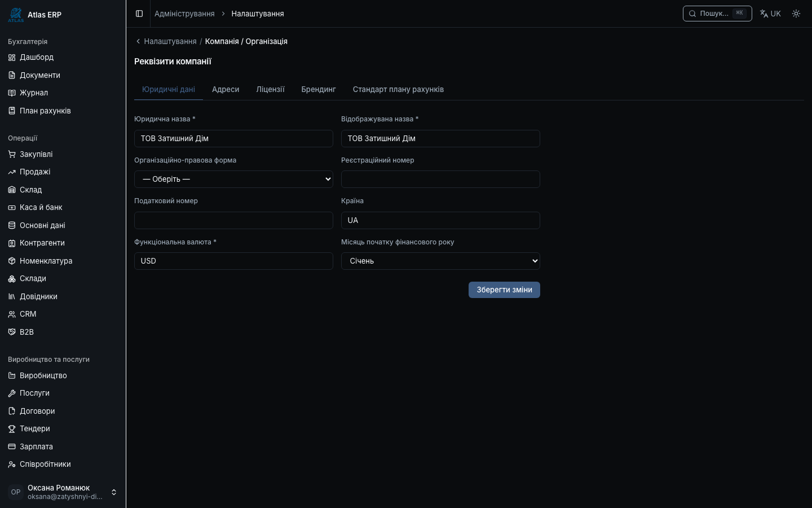Click the Послуги wrench icon
The width and height of the screenshot is (812, 508).
click(12, 393)
